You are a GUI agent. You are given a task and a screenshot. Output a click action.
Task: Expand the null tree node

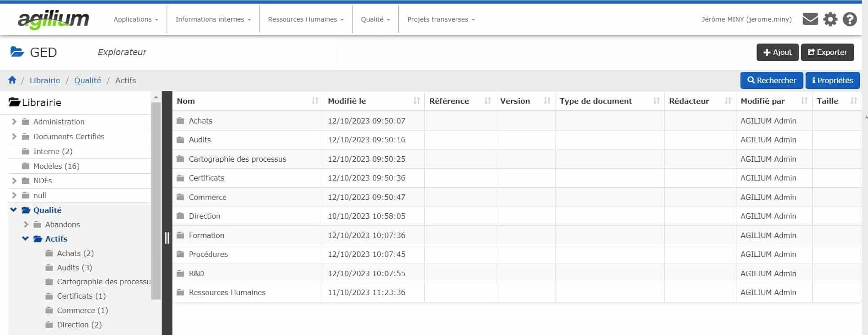14,195
